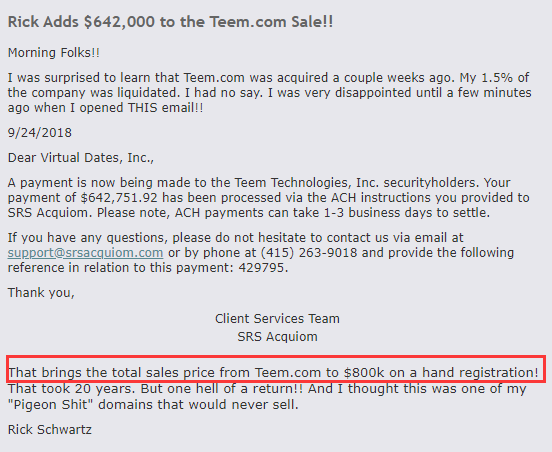The image size is (552, 452).
Task: Click the phone number (415) 263-9018
Action: tap(309, 253)
